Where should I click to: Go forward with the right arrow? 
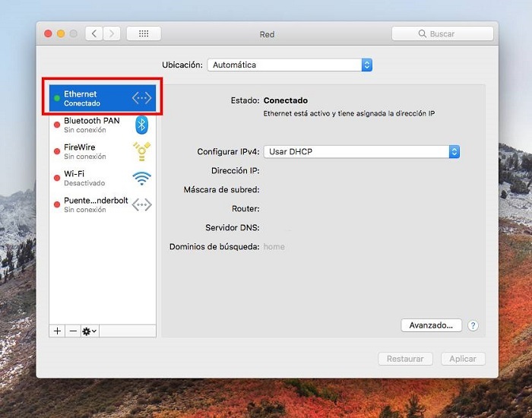point(112,33)
